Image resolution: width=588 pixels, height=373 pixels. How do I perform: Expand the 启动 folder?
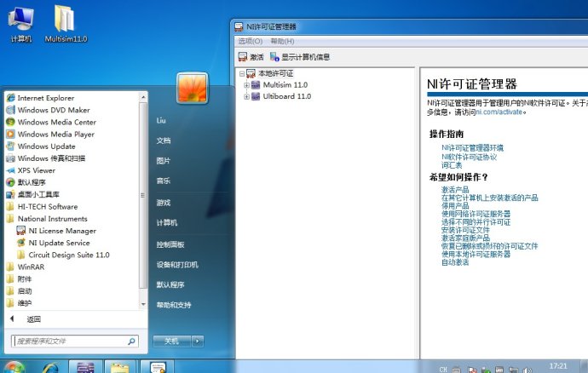click(x=19, y=291)
